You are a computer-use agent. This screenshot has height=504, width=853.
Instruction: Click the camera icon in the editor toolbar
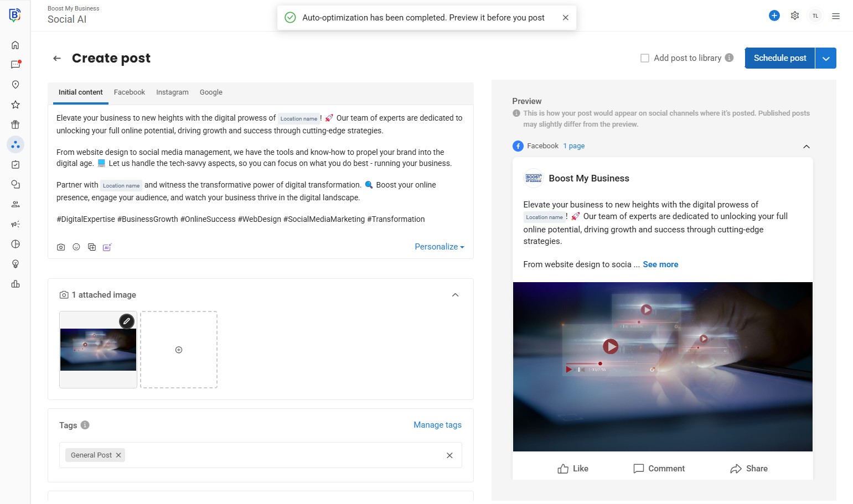point(61,247)
